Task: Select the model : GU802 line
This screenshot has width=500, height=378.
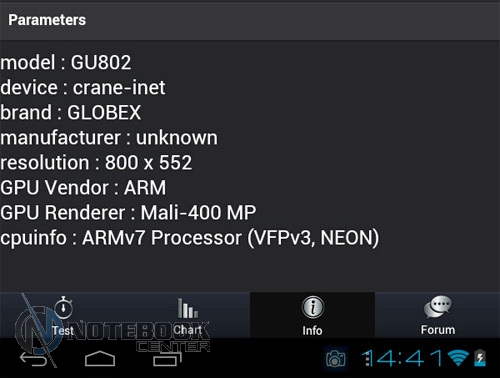Action: pyautogui.click(x=66, y=62)
